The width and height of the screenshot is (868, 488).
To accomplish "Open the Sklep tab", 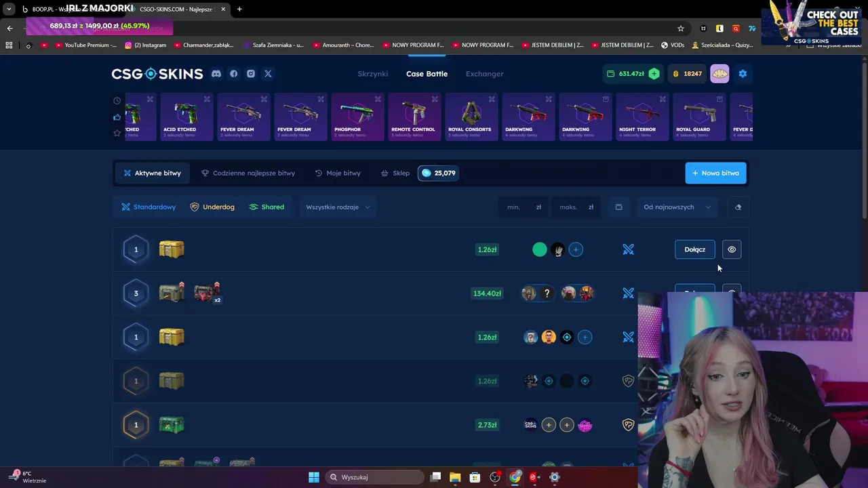I will point(395,173).
